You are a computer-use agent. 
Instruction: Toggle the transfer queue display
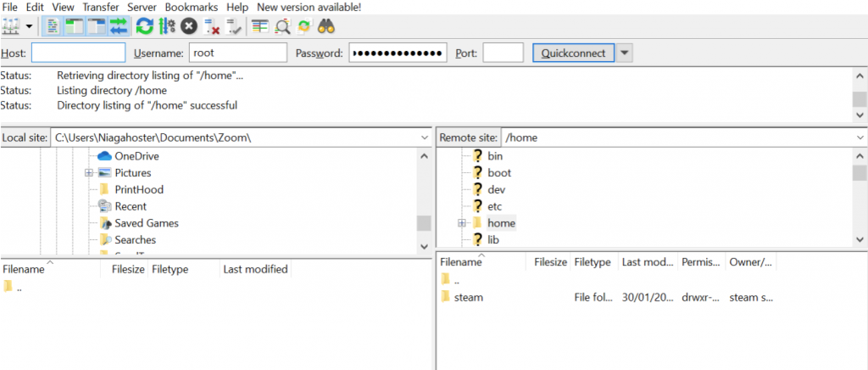coord(119,26)
